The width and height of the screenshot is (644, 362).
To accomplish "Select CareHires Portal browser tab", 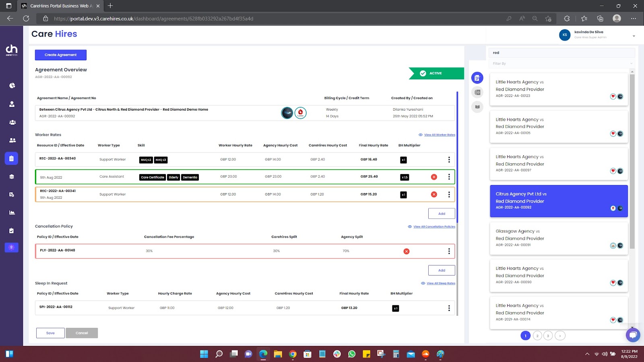I will click(60, 6).
